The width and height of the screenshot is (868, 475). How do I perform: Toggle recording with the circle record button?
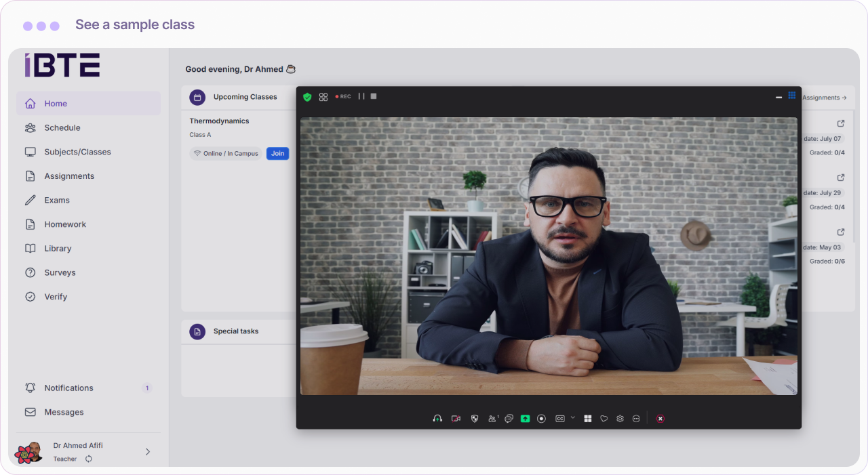pyautogui.click(x=541, y=419)
